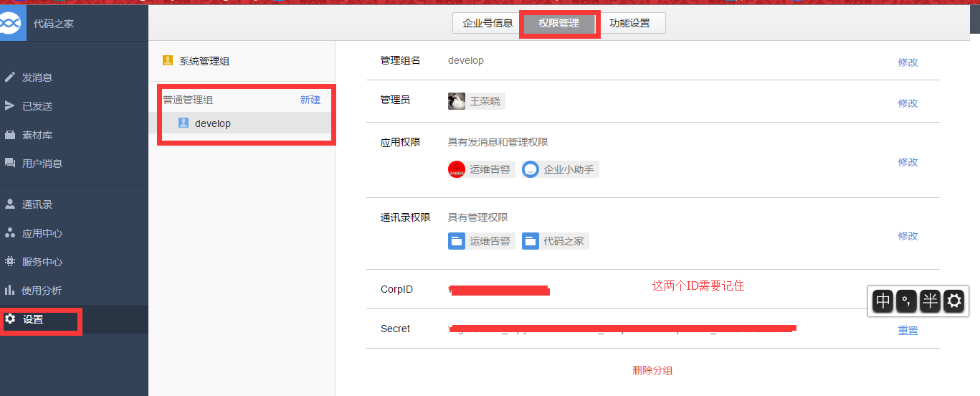This screenshot has width=980, height=396.
Task: Click the bar chart icon beside 使用分析
Action: [x=10, y=290]
